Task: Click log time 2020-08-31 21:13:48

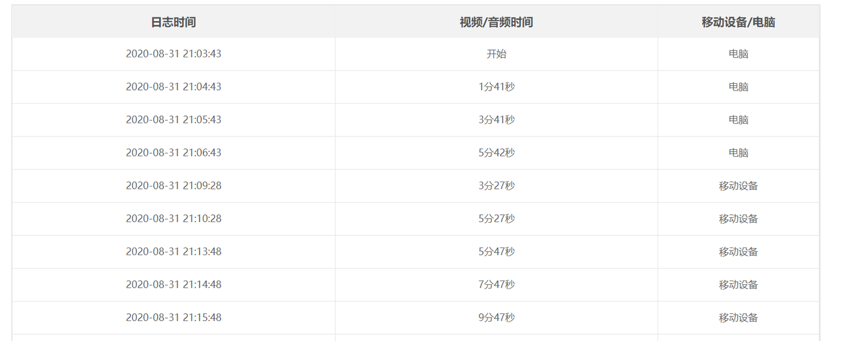Action: point(174,251)
